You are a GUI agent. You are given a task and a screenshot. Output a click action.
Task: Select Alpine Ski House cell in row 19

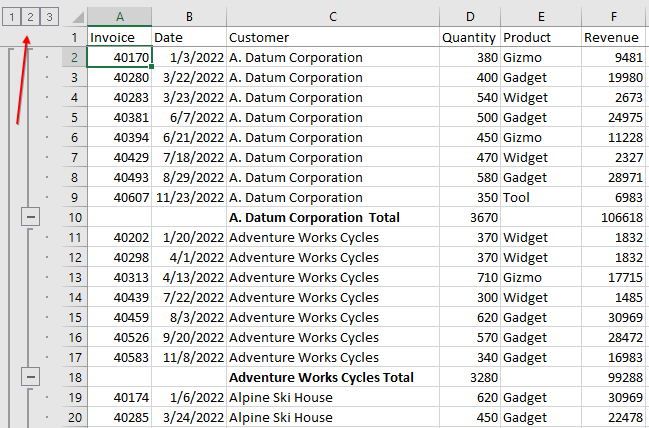(x=333, y=397)
